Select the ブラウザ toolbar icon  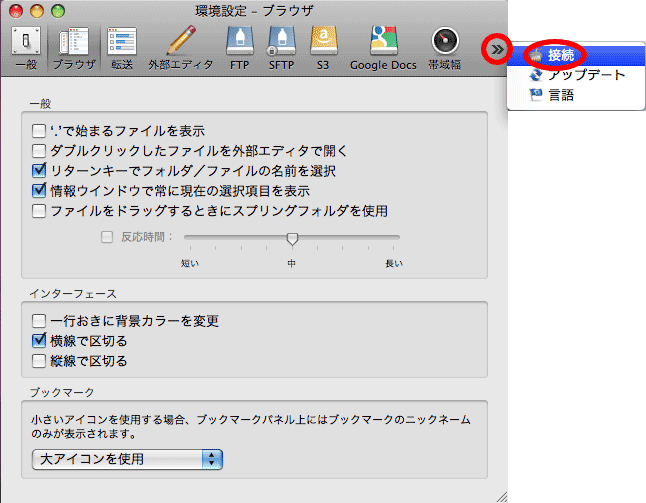(74, 48)
